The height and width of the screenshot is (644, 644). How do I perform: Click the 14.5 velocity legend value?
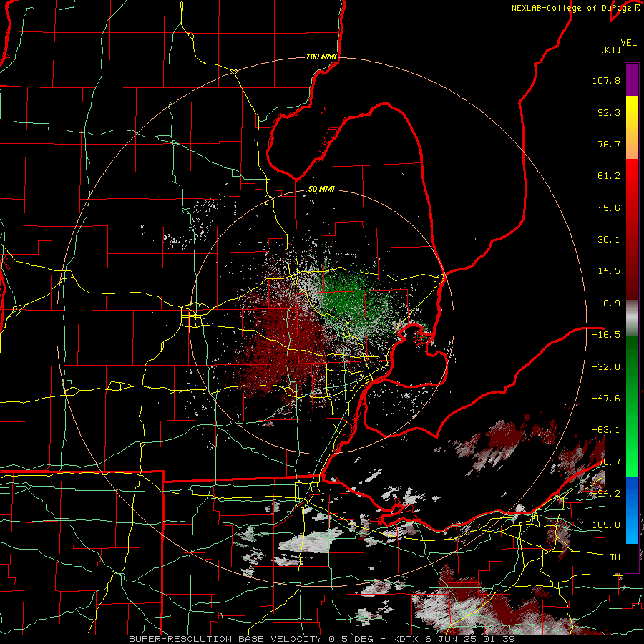609,271
